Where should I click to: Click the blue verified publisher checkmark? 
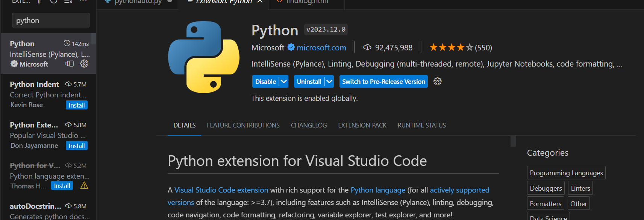pyautogui.click(x=291, y=47)
